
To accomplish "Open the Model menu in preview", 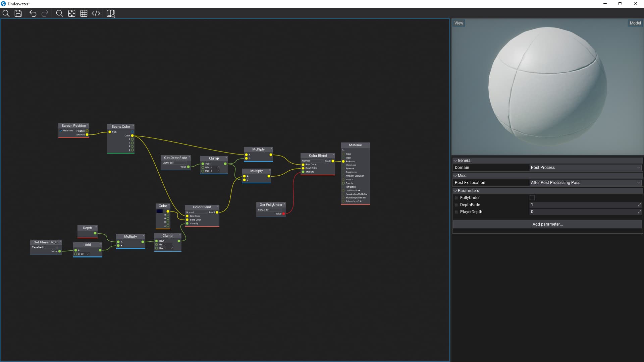I will coord(635,23).
